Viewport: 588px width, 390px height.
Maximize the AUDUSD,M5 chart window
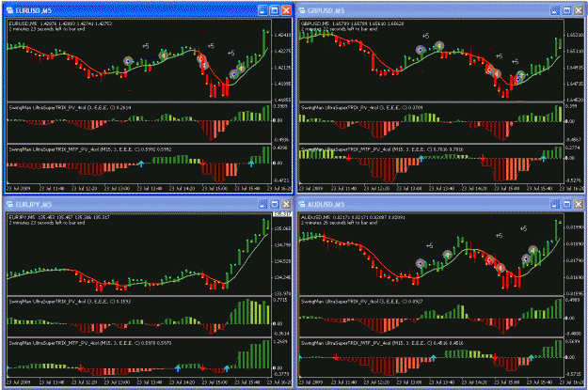(x=566, y=204)
